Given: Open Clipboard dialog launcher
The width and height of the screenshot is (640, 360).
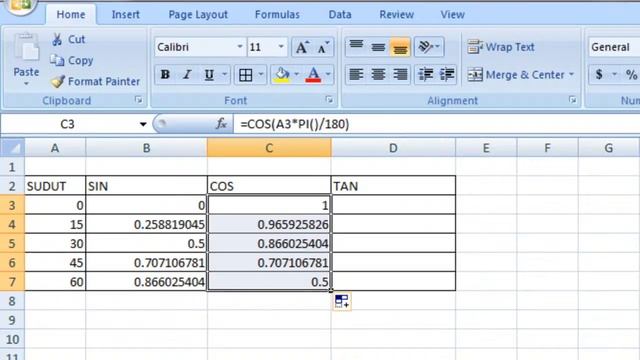Looking at the screenshot, I should (139, 100).
